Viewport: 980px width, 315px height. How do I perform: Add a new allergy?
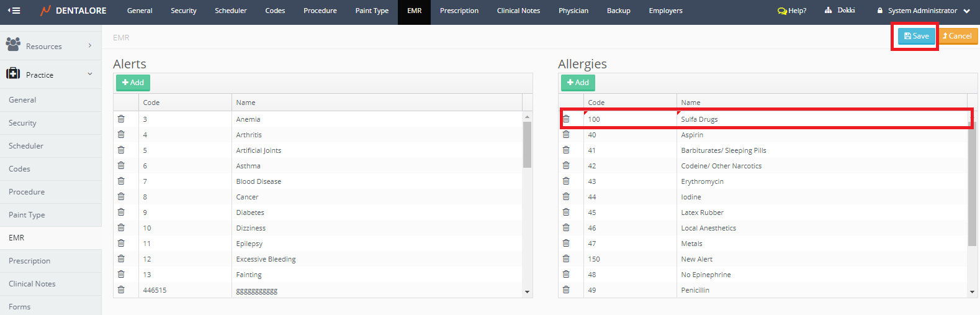(578, 83)
